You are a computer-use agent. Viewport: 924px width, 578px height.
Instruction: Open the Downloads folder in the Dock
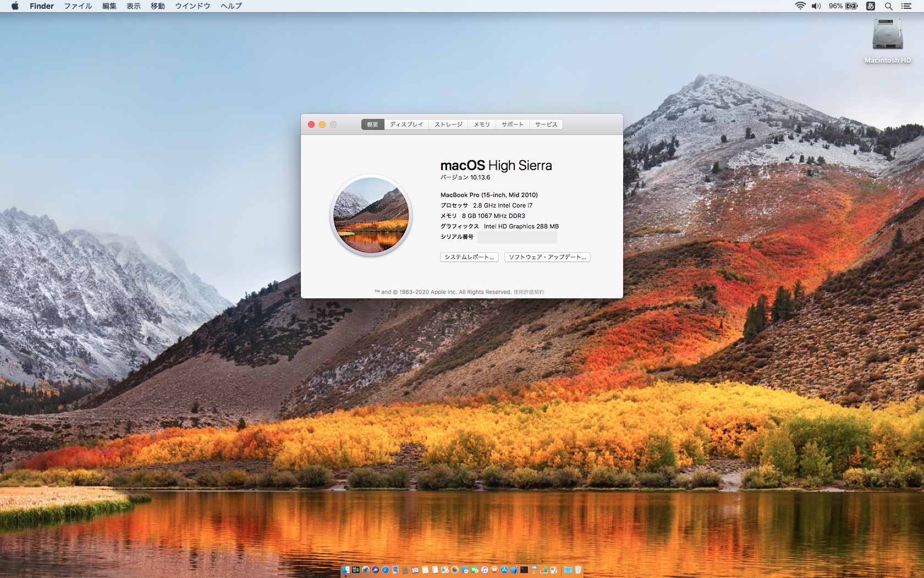click(568, 570)
